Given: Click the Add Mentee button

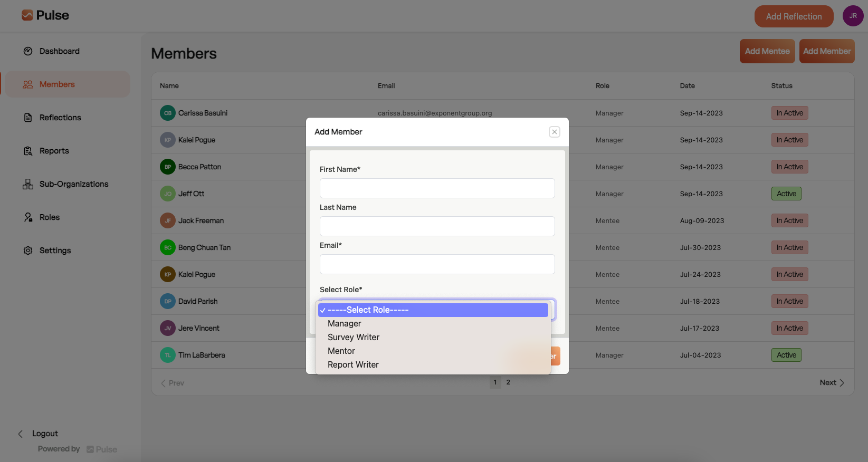Looking at the screenshot, I should (x=767, y=51).
